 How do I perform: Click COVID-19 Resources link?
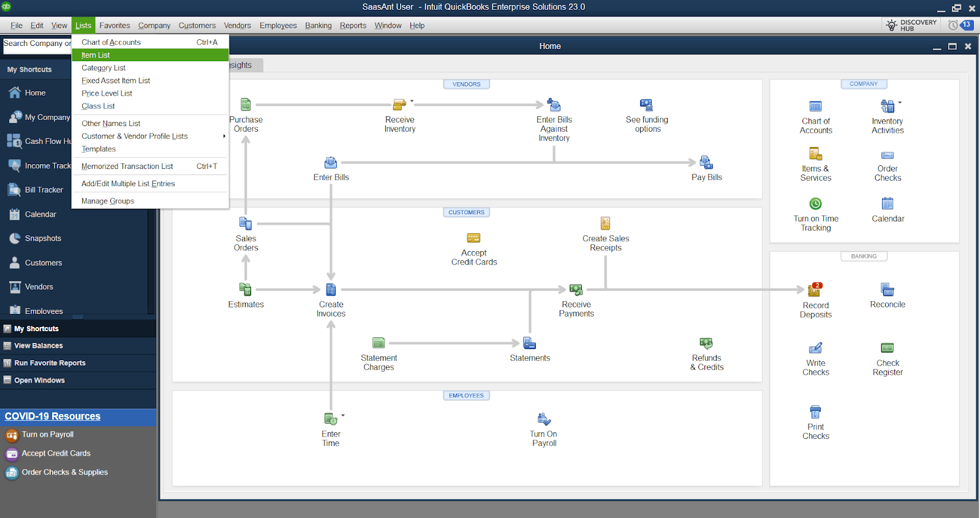pyautogui.click(x=53, y=416)
